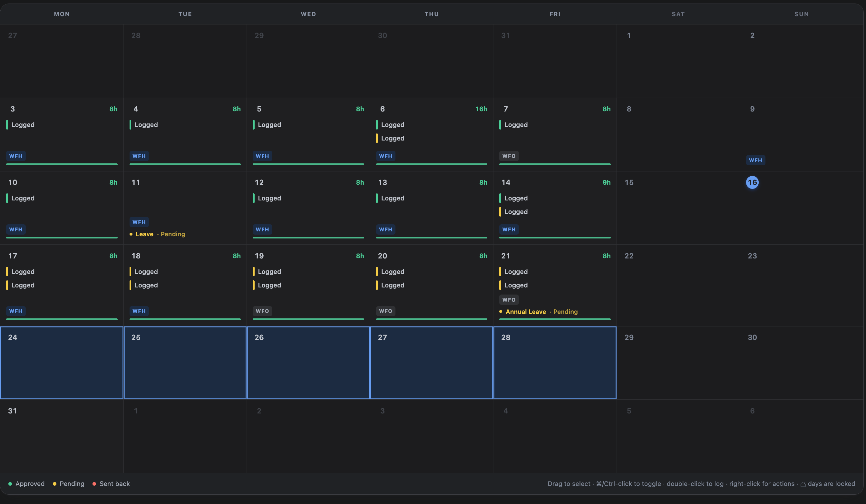Click the THU column header
The image size is (866, 504).
pyautogui.click(x=432, y=14)
